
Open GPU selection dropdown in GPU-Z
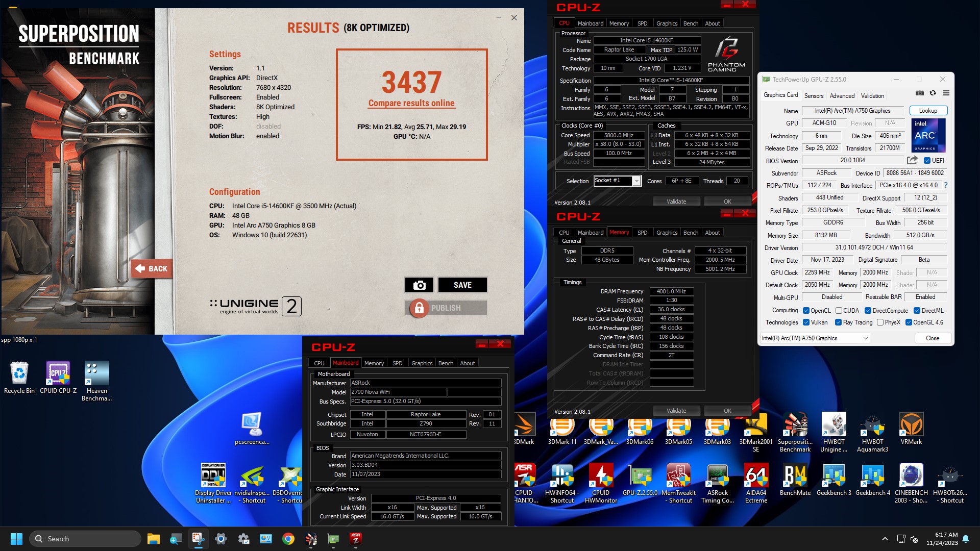coord(815,338)
